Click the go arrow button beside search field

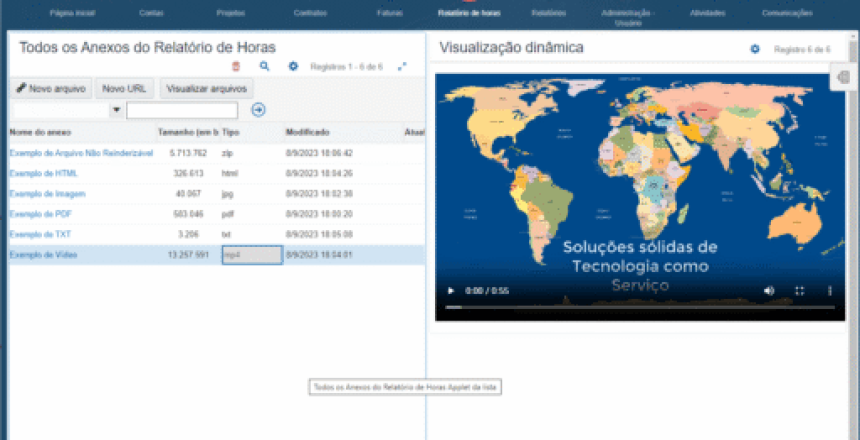pos(258,110)
